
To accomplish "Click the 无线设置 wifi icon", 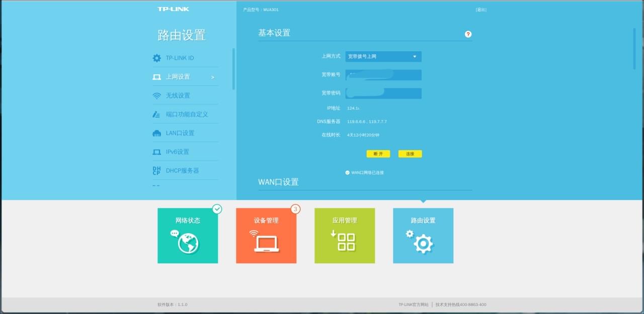I will pyautogui.click(x=157, y=95).
